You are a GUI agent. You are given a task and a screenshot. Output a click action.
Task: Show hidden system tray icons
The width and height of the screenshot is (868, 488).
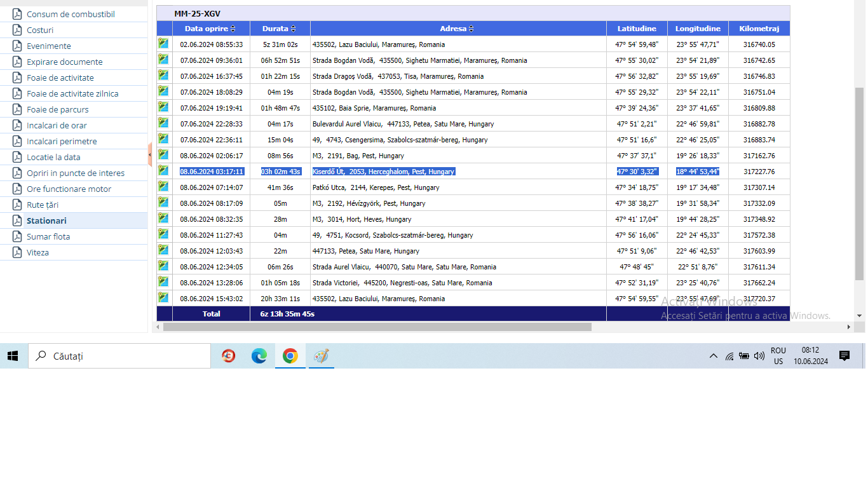(x=713, y=356)
